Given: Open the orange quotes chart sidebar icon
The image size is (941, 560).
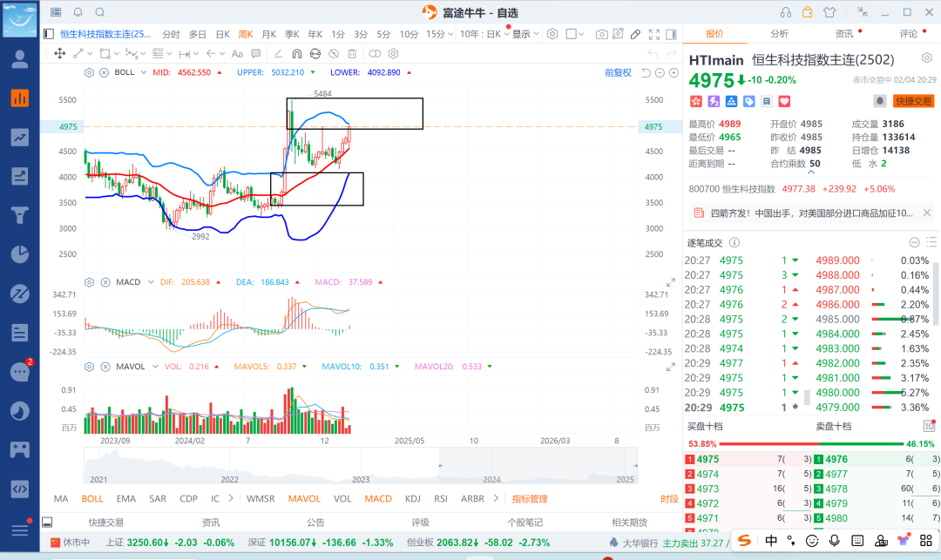Looking at the screenshot, I should [x=20, y=98].
